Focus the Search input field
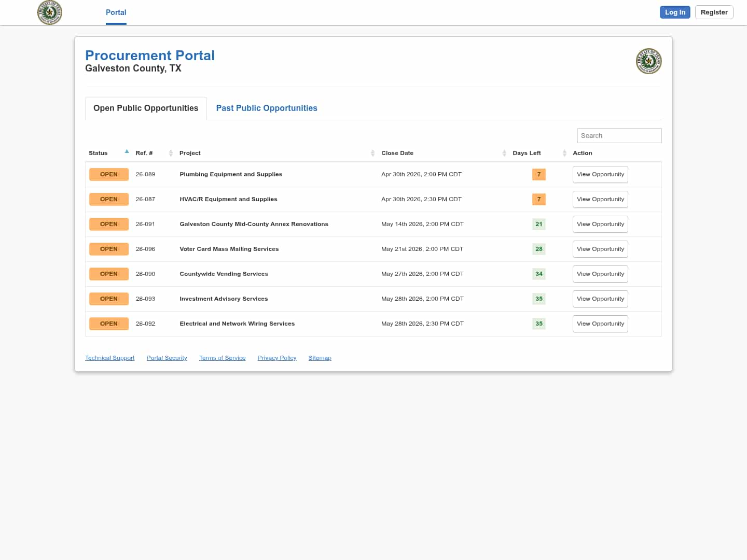Screen dimensions: 747x560 point(619,135)
